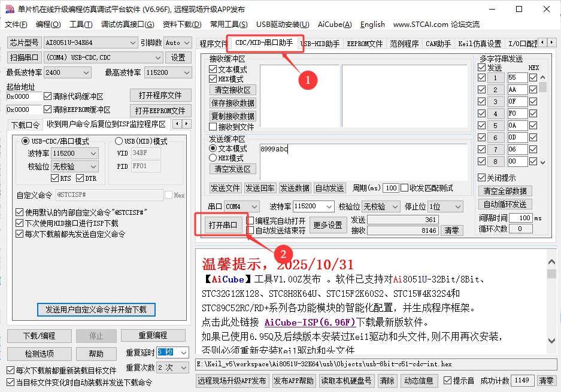Open the 工具(T) menu
Viewport: 561px width, 392px height.
[x=80, y=25]
